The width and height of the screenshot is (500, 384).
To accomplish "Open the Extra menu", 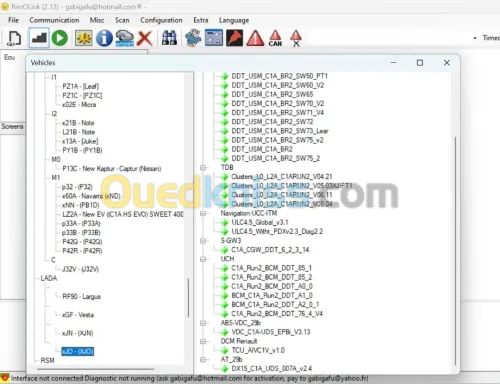I will [201, 20].
